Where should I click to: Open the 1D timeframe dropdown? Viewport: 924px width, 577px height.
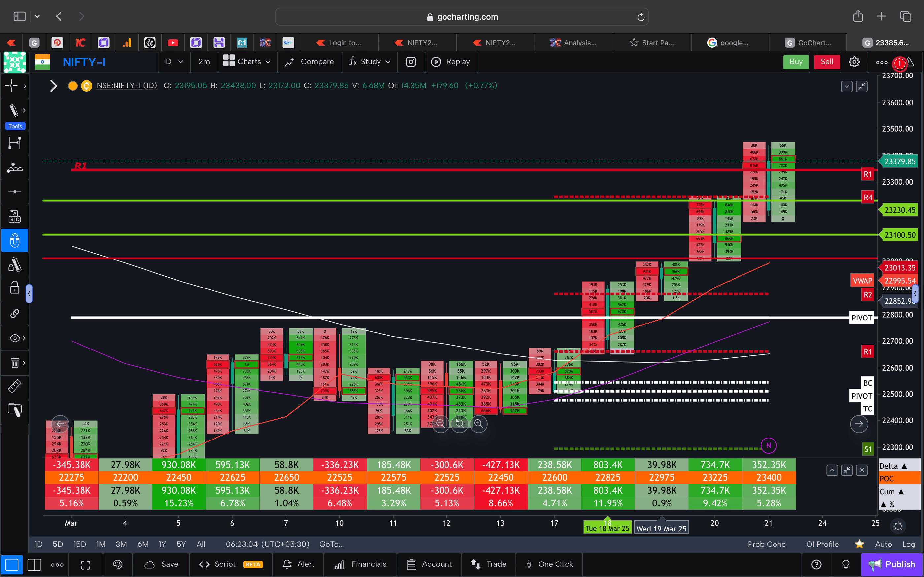(174, 61)
